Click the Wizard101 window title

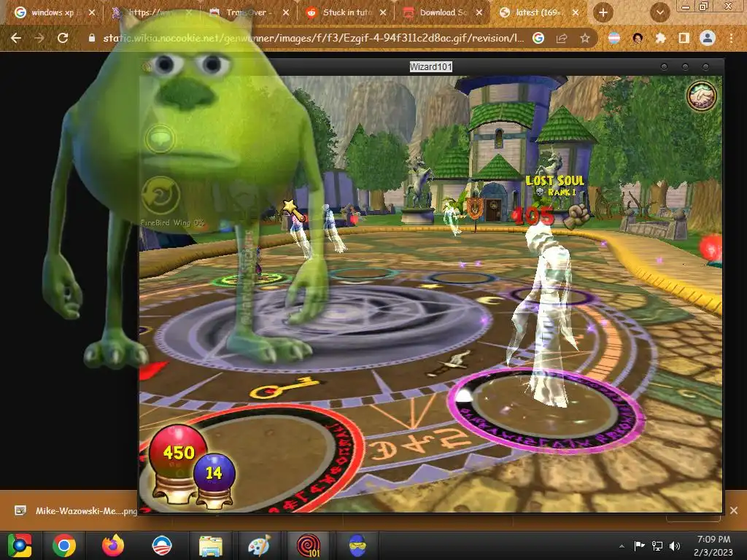point(430,67)
